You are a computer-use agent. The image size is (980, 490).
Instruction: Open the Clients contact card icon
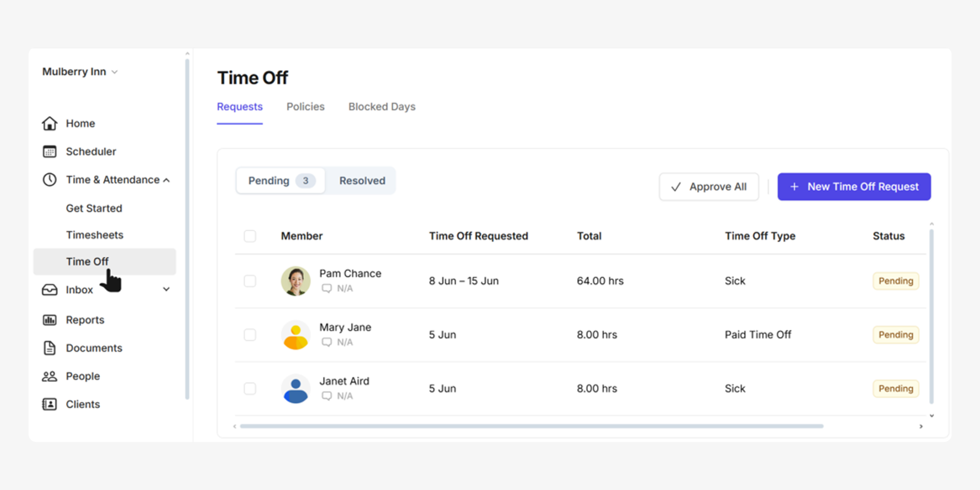(x=49, y=404)
